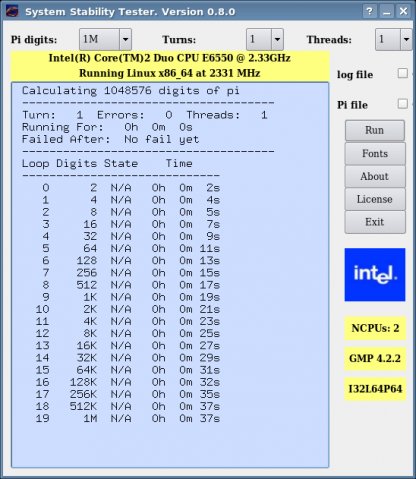Click loop 15 row with 64K digits

128,370
